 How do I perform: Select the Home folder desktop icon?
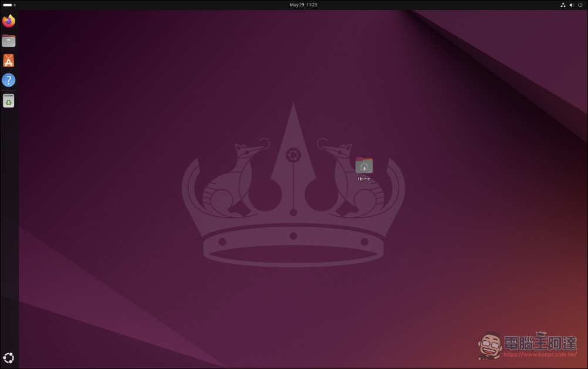pos(364,166)
